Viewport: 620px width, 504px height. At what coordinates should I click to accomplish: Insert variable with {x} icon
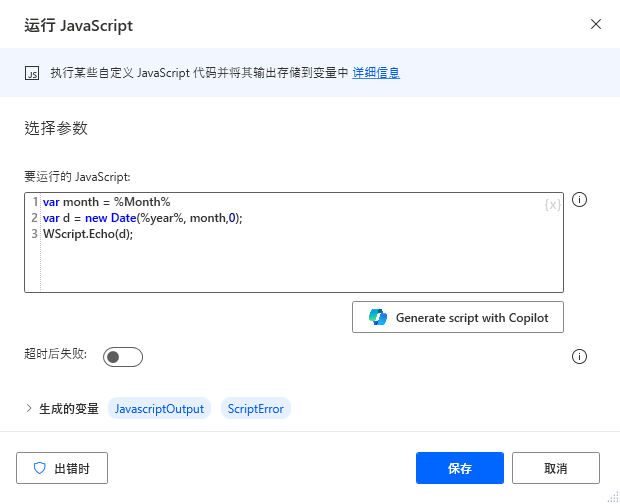tap(553, 204)
